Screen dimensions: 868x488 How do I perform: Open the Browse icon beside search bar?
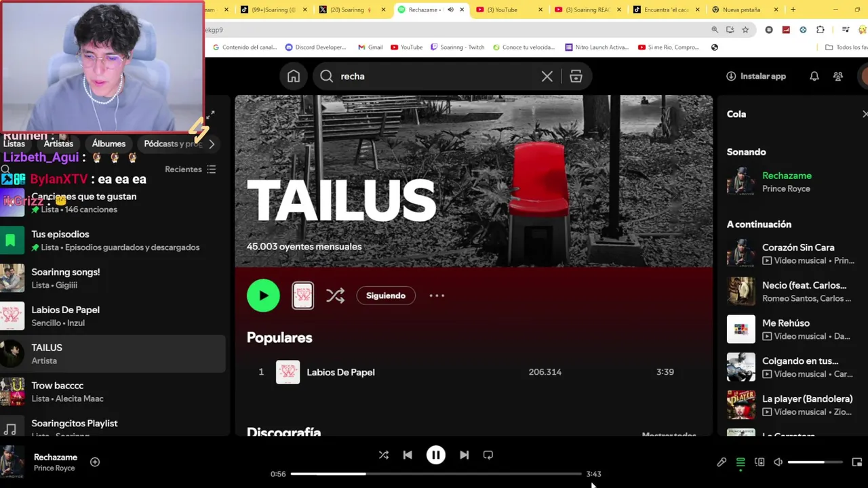[576, 77]
